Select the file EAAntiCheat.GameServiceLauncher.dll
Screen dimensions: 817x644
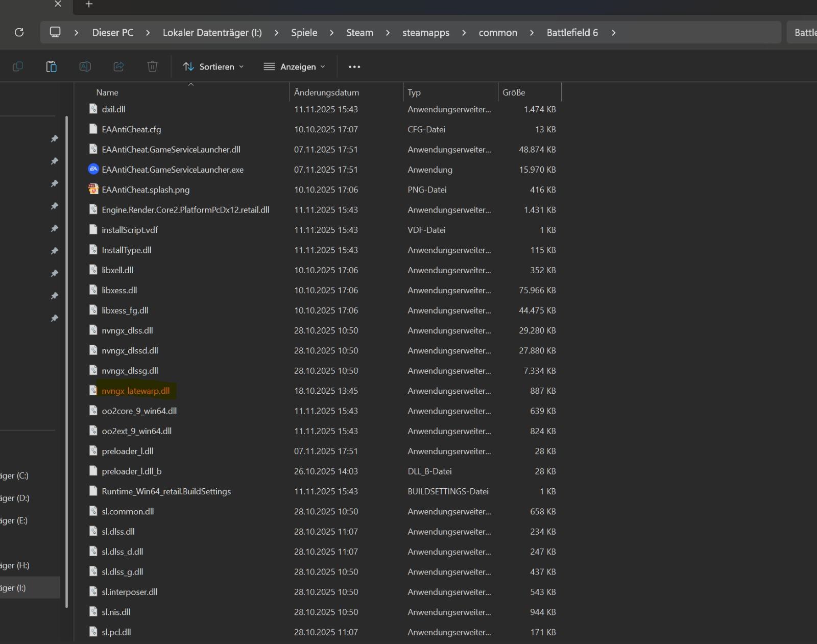tap(171, 149)
